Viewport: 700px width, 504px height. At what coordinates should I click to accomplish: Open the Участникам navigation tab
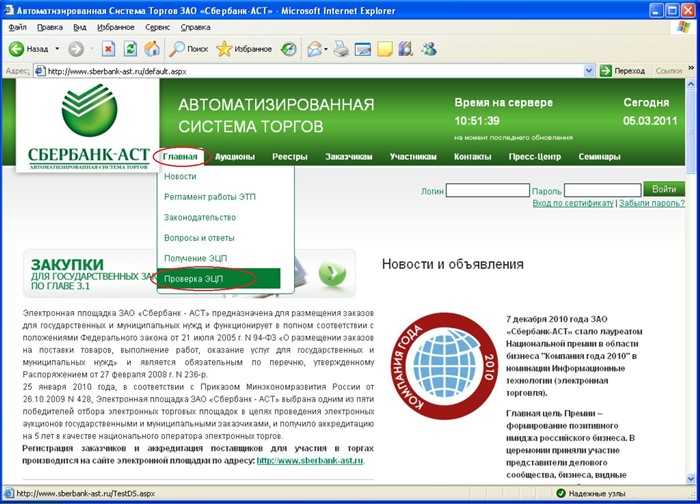413,157
